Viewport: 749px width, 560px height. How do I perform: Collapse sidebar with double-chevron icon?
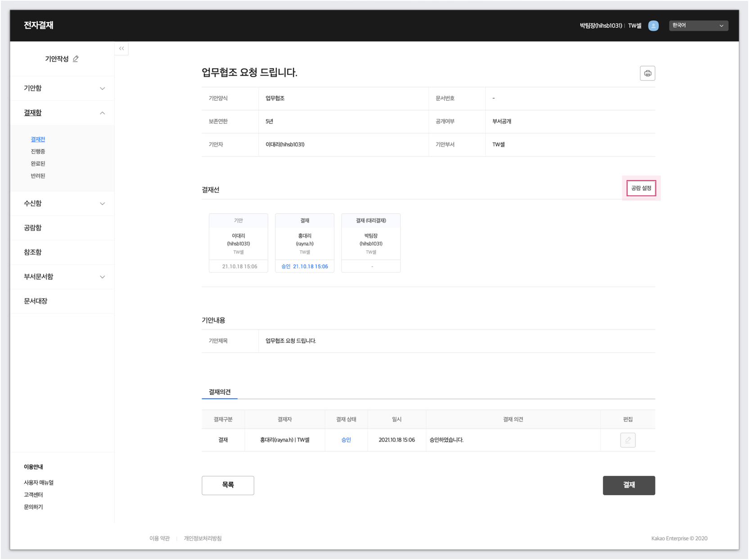click(x=122, y=49)
